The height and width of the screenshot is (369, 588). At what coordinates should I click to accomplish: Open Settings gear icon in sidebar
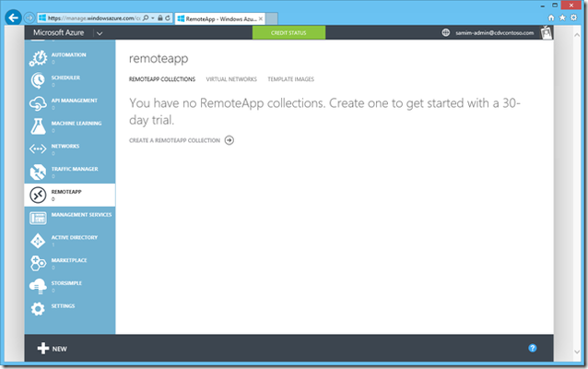click(x=39, y=309)
